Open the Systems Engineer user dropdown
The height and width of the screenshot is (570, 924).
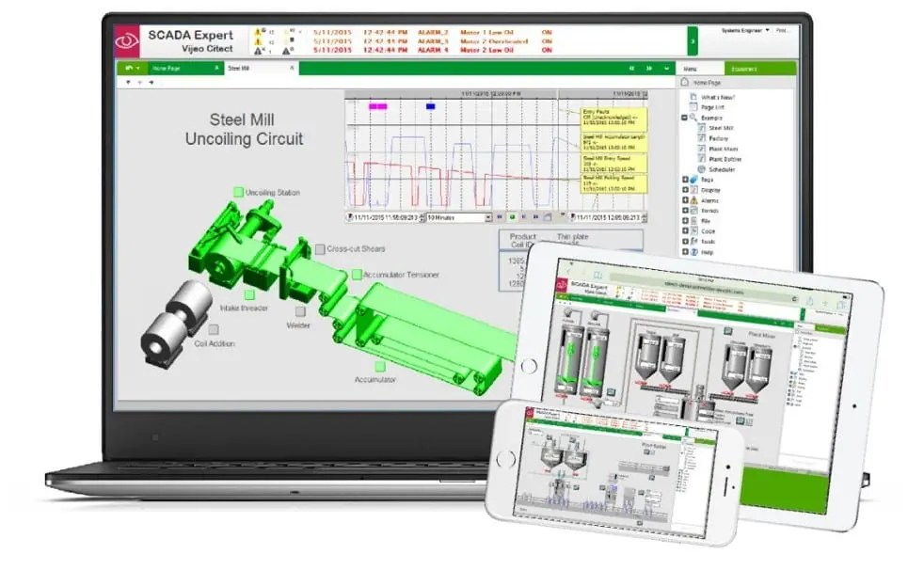(745, 30)
